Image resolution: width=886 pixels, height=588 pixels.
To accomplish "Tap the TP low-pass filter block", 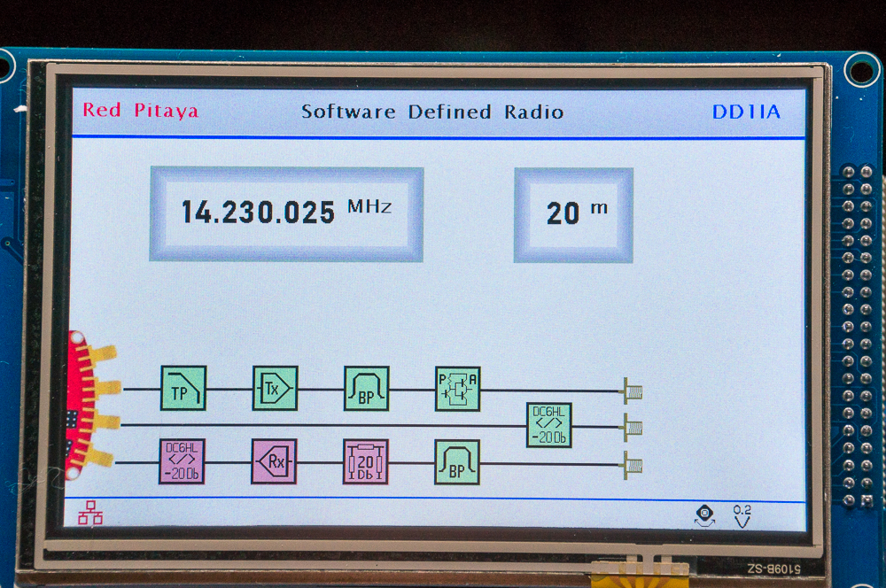I will [x=183, y=388].
